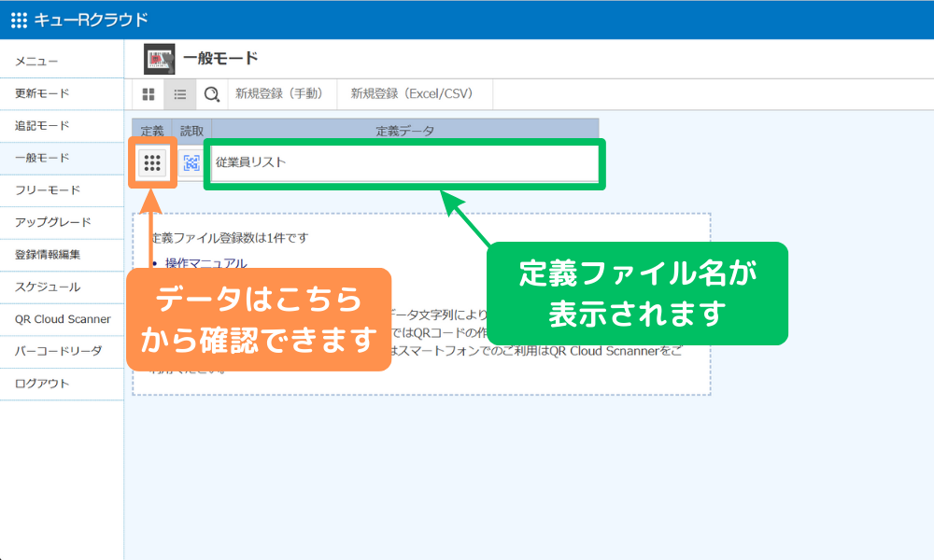Select メニュー in the sidebar
934x560 pixels.
click(62, 62)
